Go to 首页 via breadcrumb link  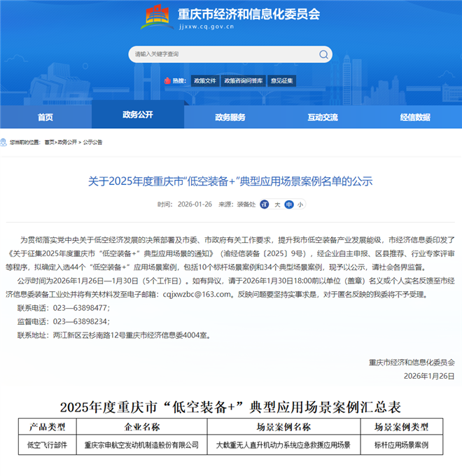point(49,142)
